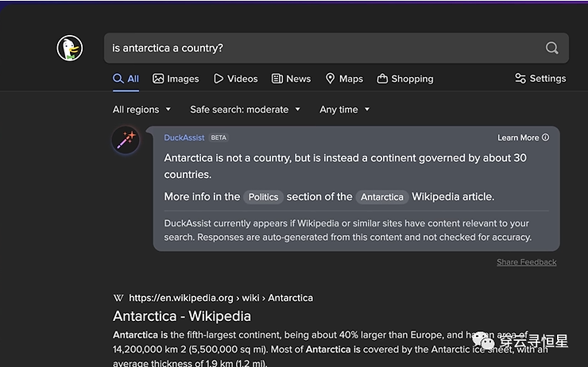Screen dimensions: 588x367
Task: Switch to the Images tab
Action: 176,79
